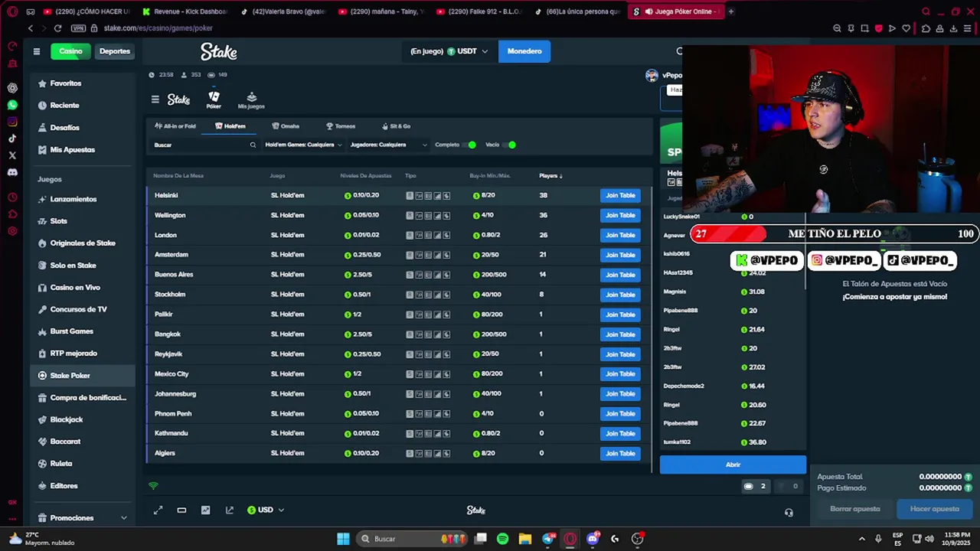Click the Slots sidebar icon
Image resolution: width=980 pixels, height=551 pixels.
pyautogui.click(x=42, y=221)
